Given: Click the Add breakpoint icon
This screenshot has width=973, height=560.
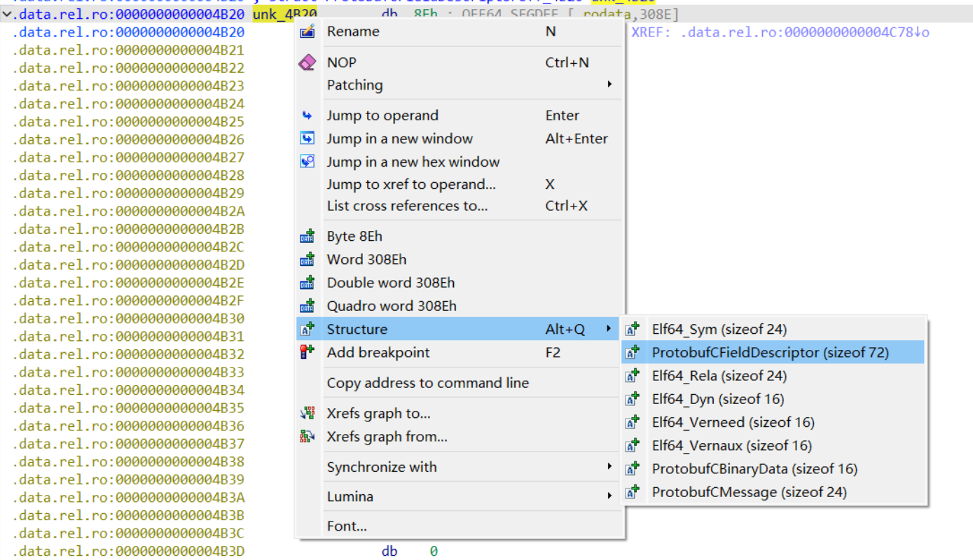Looking at the screenshot, I should click(x=307, y=353).
